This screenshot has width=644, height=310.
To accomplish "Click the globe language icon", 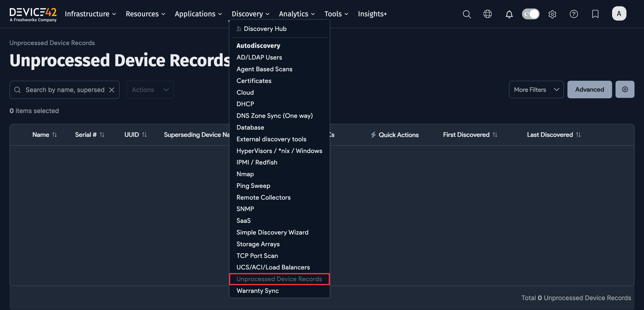I will coord(487,14).
